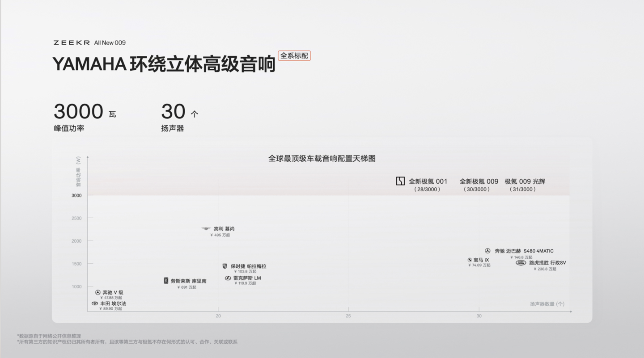The width and height of the screenshot is (644, 358).
Task: Click the 宝马 iX label
Action: (481, 260)
